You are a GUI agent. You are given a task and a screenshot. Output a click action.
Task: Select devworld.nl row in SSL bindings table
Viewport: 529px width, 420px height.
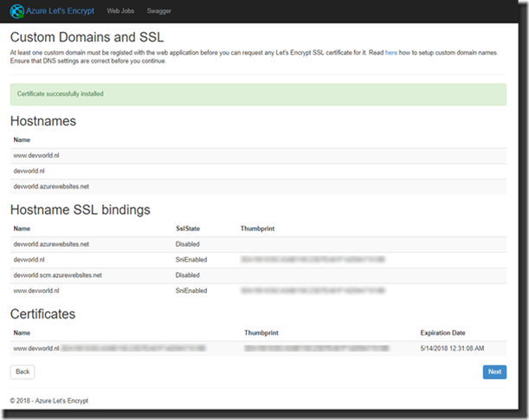coord(258,260)
